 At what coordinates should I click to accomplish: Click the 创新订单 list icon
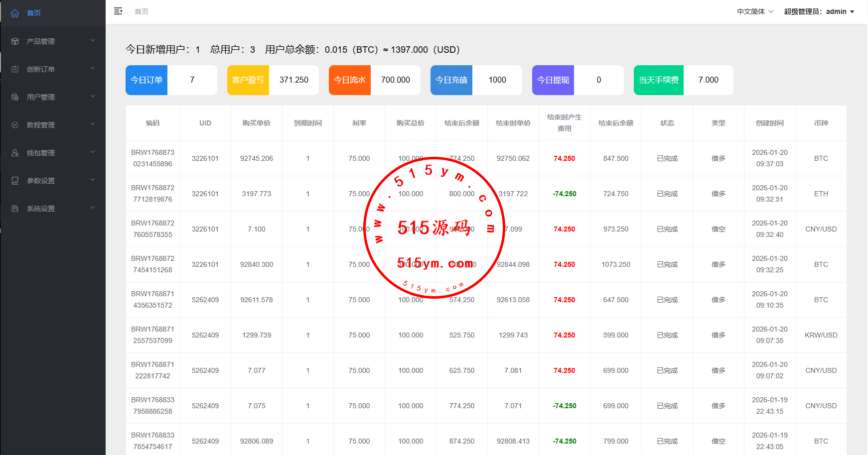point(15,69)
